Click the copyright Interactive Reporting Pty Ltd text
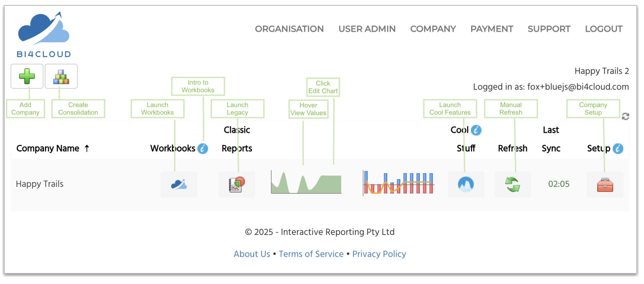Image resolution: width=644 pixels, height=284 pixels. pyautogui.click(x=320, y=232)
